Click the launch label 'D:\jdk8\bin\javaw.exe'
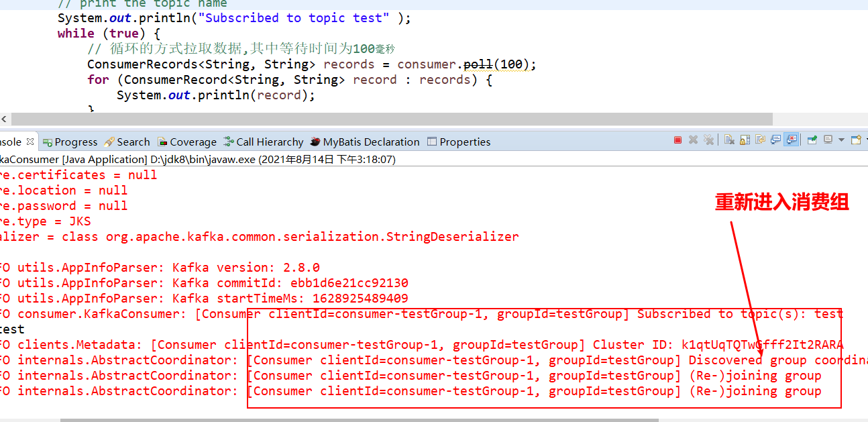The image size is (868, 422). [x=202, y=160]
